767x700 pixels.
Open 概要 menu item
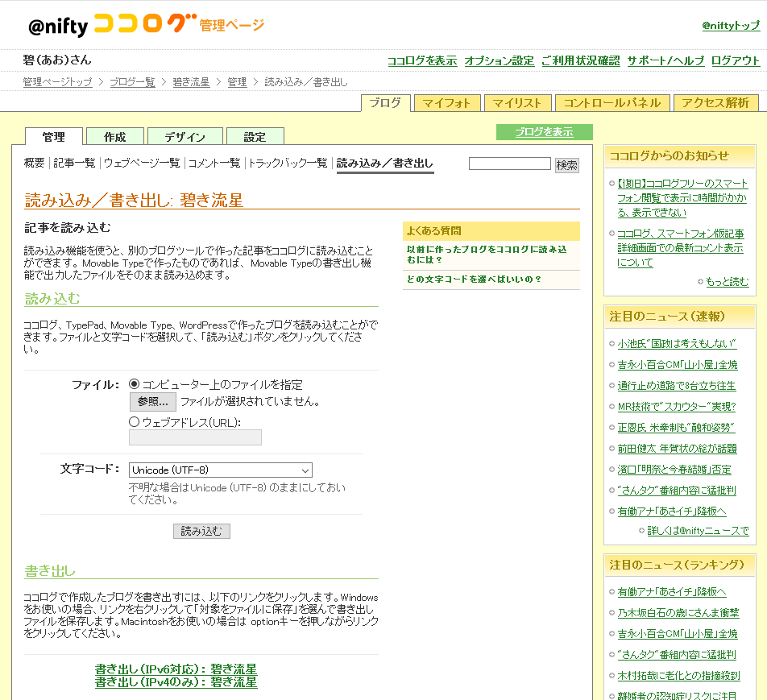pyautogui.click(x=34, y=163)
